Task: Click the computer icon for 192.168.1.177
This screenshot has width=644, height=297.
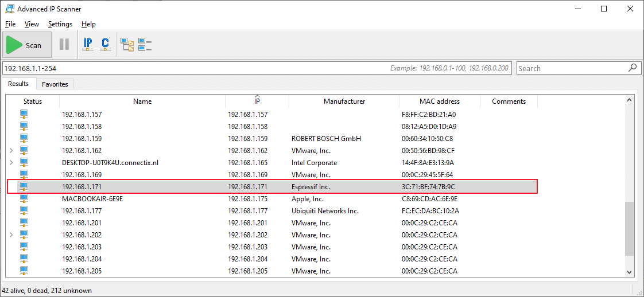Action: tap(24, 210)
